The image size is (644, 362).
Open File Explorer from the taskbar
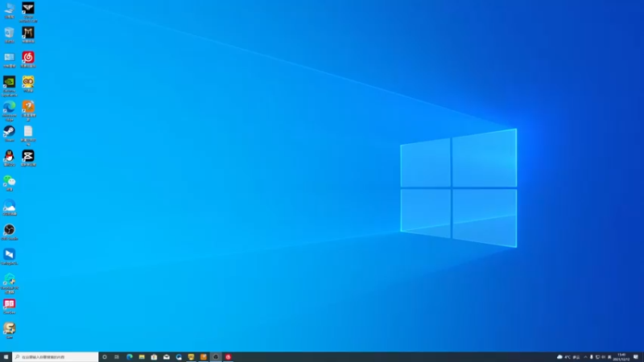pyautogui.click(x=142, y=357)
